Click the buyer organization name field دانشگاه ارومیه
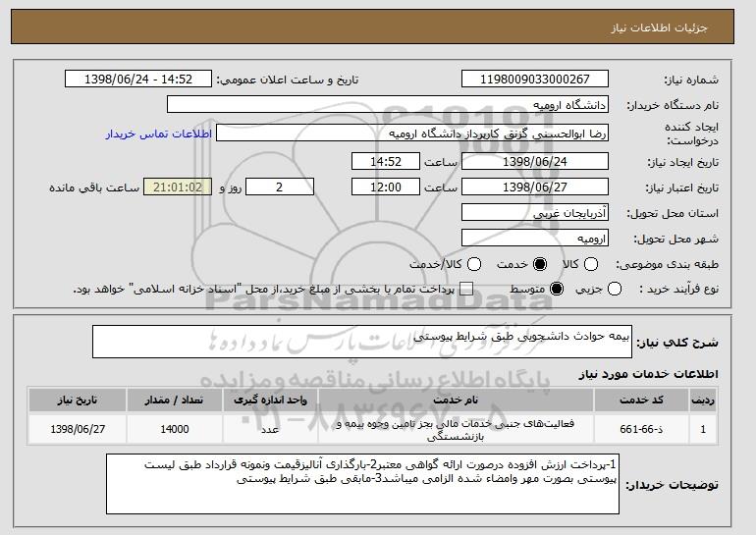This screenshot has height=535, width=756. [x=388, y=104]
